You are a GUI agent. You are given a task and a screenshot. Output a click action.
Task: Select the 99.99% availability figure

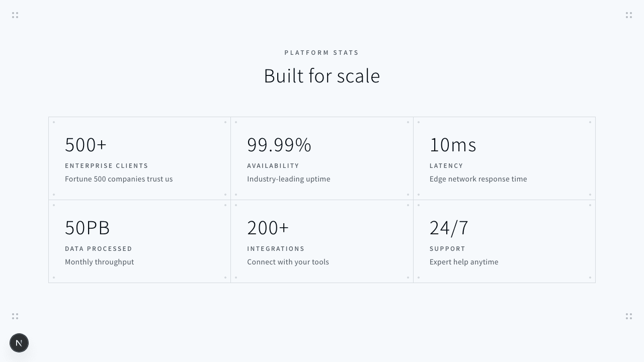point(279,145)
